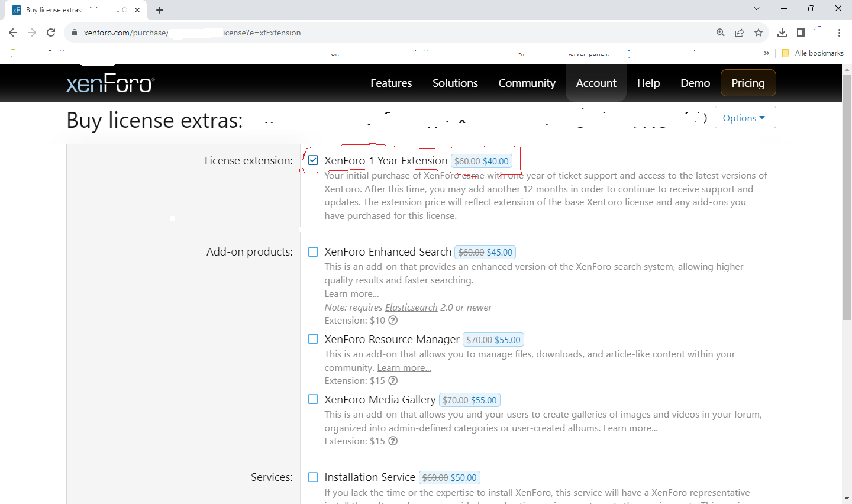The height and width of the screenshot is (504, 852).
Task: Open the Account page
Action: tap(596, 83)
